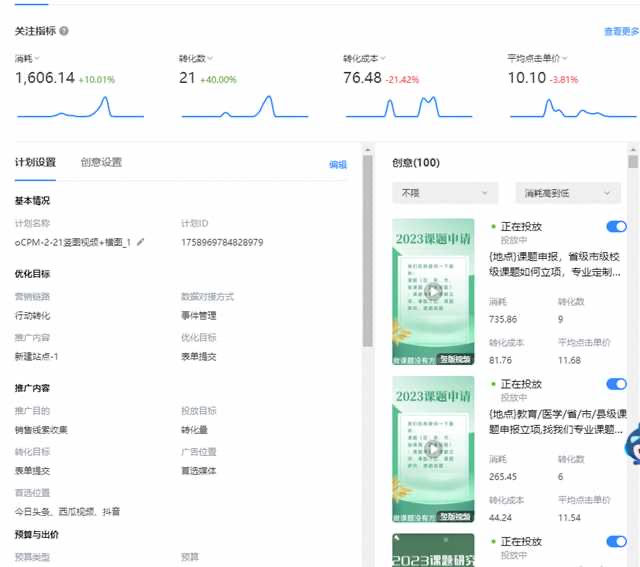The image size is (640, 567).
Task: Switch to the 创意设置 tab
Action: 101,162
